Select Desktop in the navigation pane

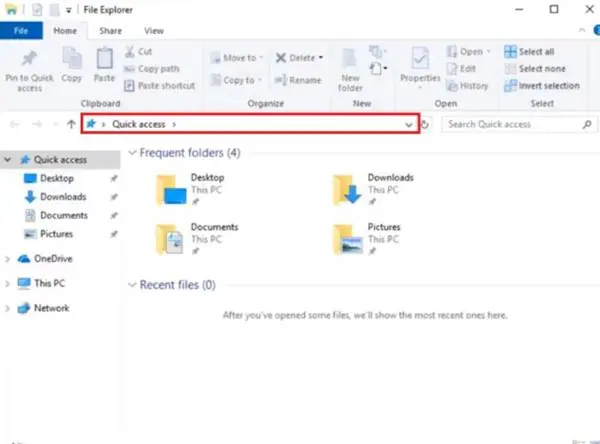[x=57, y=178]
